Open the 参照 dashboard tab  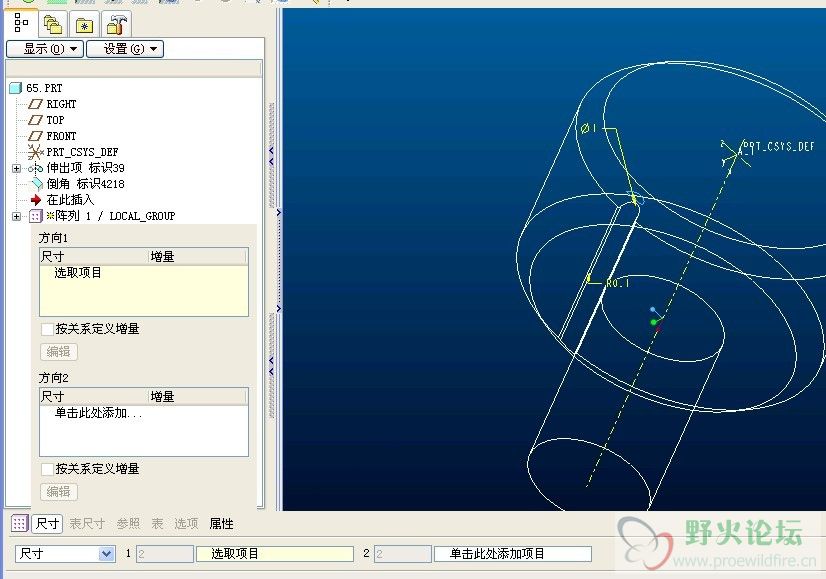pyautogui.click(x=129, y=524)
